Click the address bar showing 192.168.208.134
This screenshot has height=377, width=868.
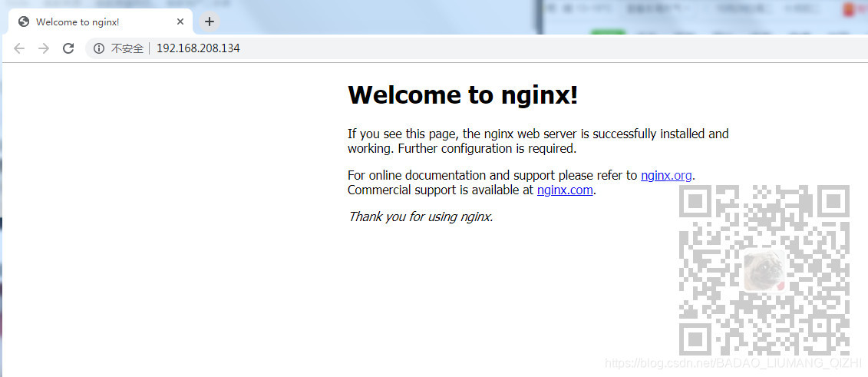pyautogui.click(x=476, y=48)
